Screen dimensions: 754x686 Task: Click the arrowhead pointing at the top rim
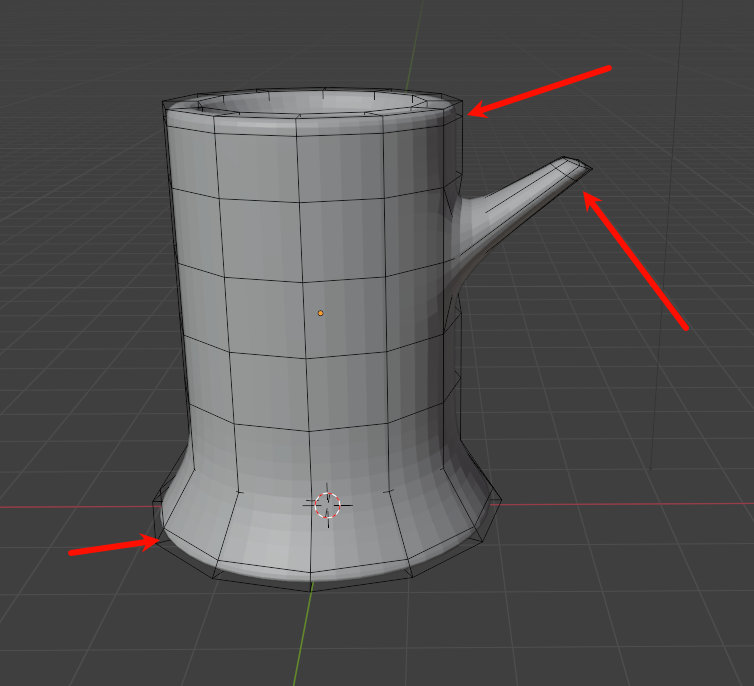point(472,113)
